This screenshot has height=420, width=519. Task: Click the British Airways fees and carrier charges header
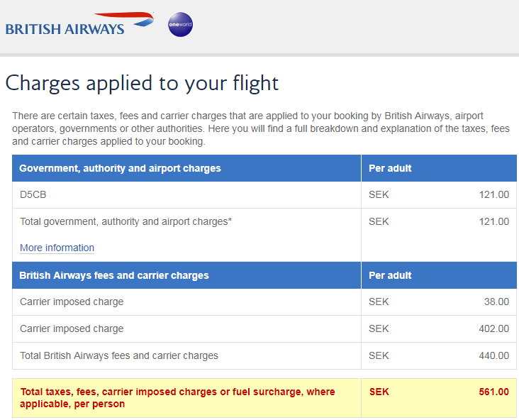click(x=114, y=275)
